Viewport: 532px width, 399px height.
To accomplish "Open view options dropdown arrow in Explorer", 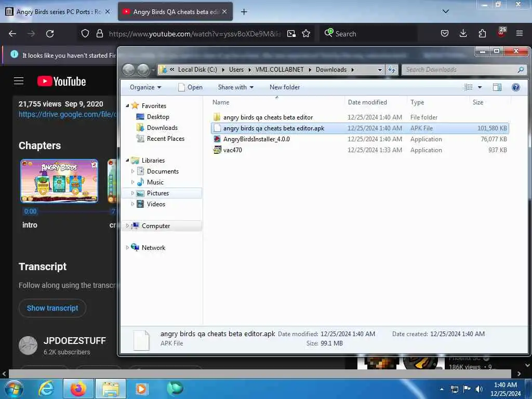I will [480, 87].
